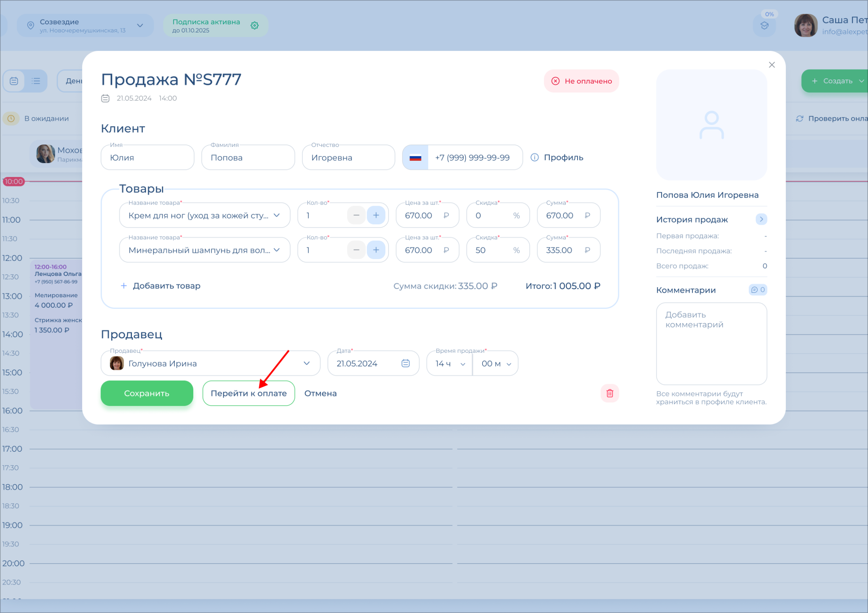Click Перейти к оплате button
Image resolution: width=868 pixels, height=613 pixels.
click(x=248, y=393)
